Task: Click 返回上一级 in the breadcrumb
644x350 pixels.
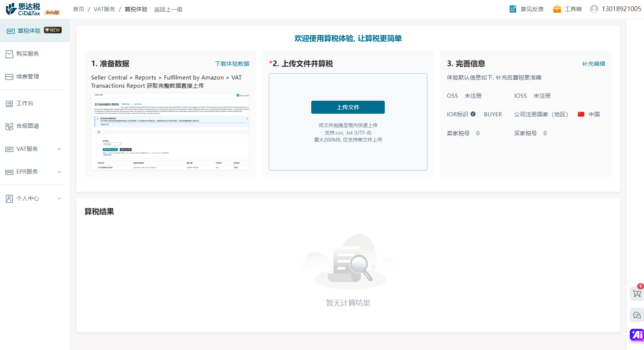Action: coord(168,9)
